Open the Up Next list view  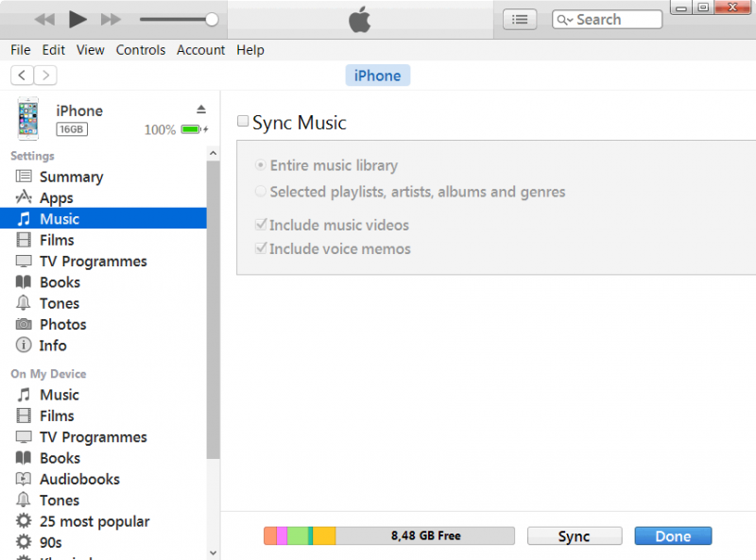tap(519, 18)
